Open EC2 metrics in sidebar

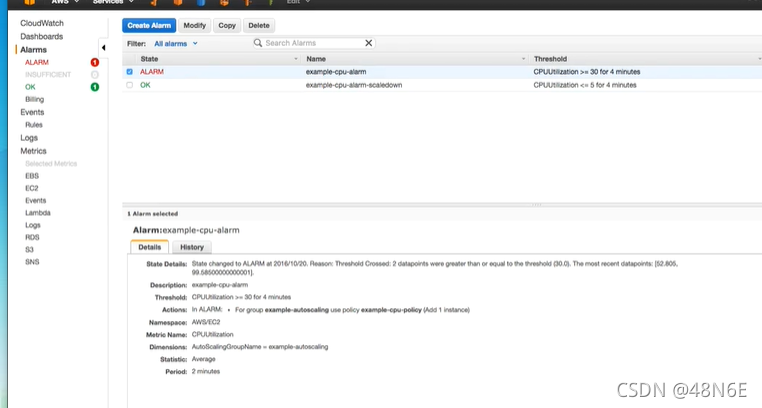tap(32, 188)
